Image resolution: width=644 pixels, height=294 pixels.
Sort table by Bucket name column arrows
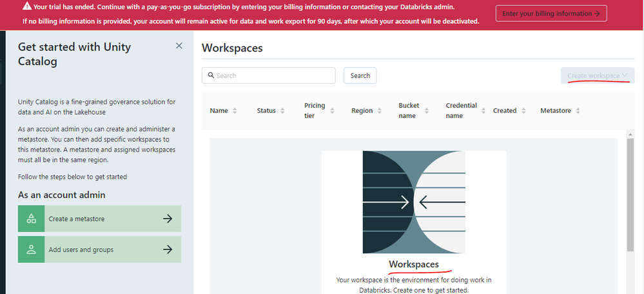click(x=427, y=111)
